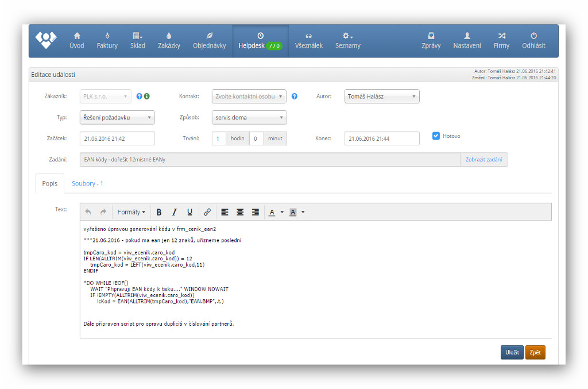The width and height of the screenshot is (588, 389).
Task: Click the green info icon beside Zákazník
Action: tap(146, 97)
